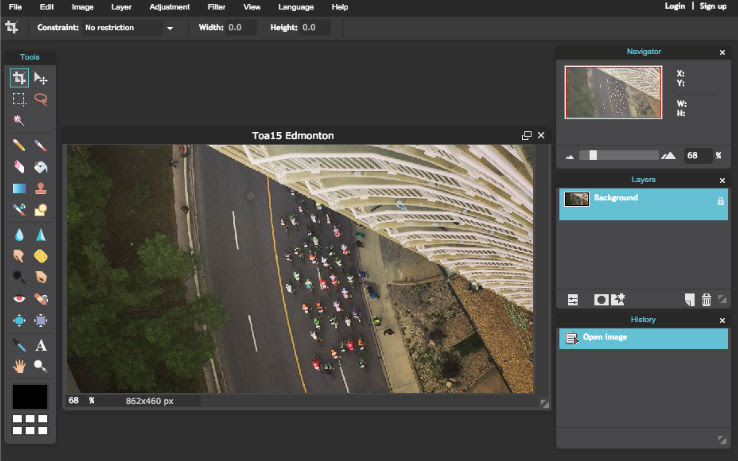Click the Login link
The height and width of the screenshot is (461, 738).
(674, 6)
